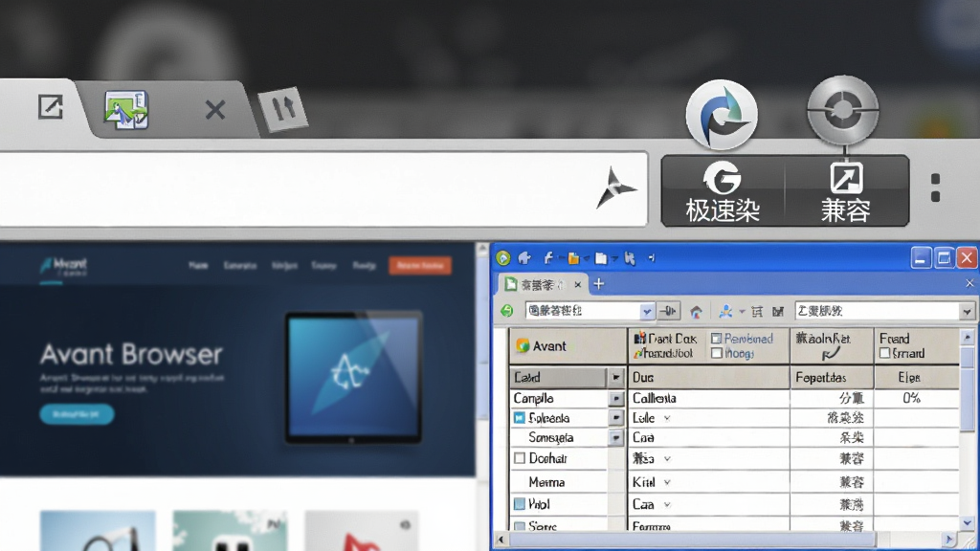Screen dimensions: 980x551
Task: Click the green back icon in inner toolbar
Action: pos(507,311)
